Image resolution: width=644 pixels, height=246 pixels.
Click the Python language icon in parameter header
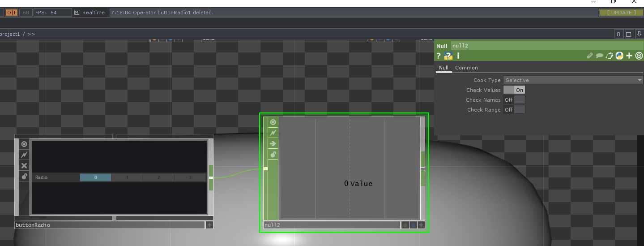[619, 56]
